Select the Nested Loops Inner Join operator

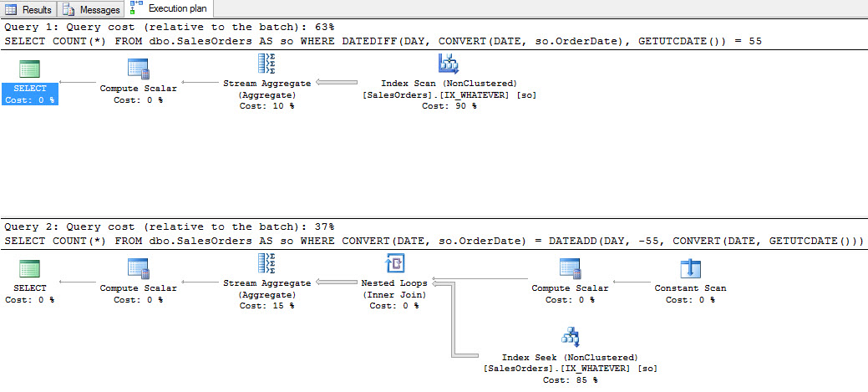[x=394, y=267]
